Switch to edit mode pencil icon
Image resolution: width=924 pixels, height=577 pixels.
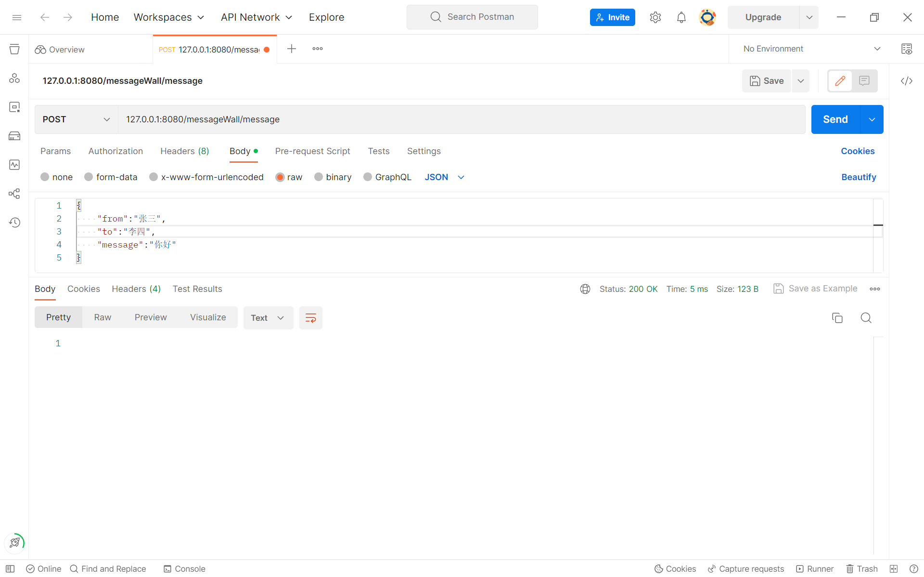[840, 81]
